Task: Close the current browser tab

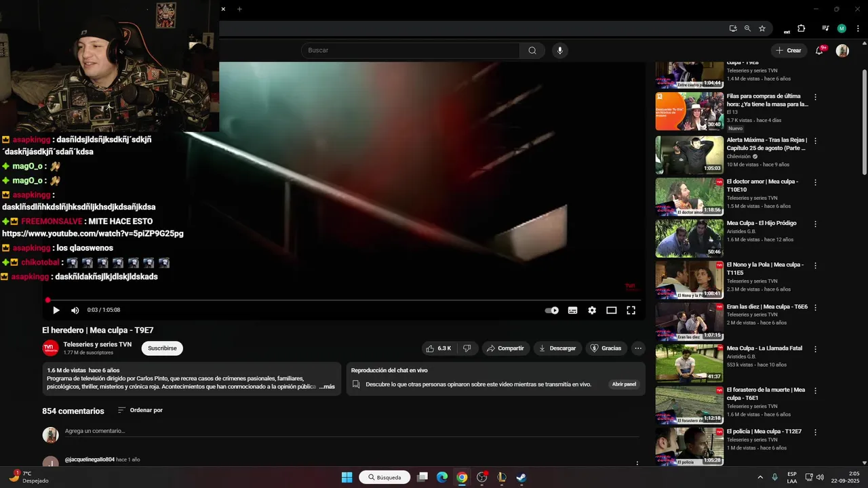Action: (x=223, y=9)
